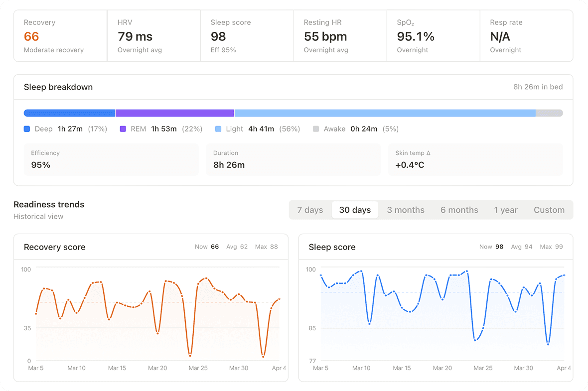Screen dimensions: 588x391
Task: Click Mar 30 label on Sleep chart
Action: pyautogui.click(x=524, y=368)
